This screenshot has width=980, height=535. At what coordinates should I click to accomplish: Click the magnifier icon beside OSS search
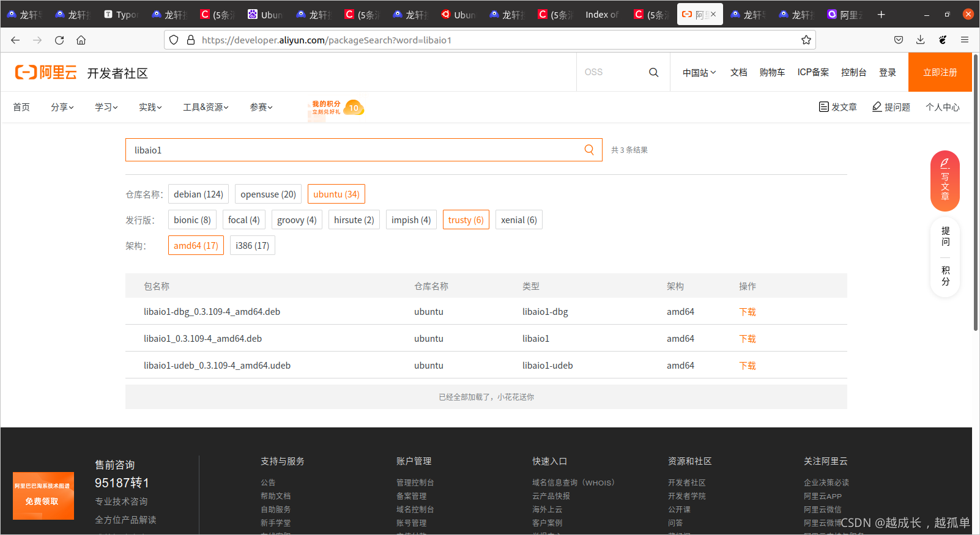coord(654,72)
